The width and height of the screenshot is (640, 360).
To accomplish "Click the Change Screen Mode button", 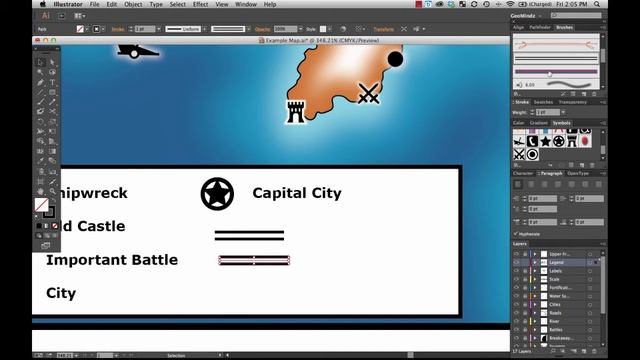I will 45,246.
